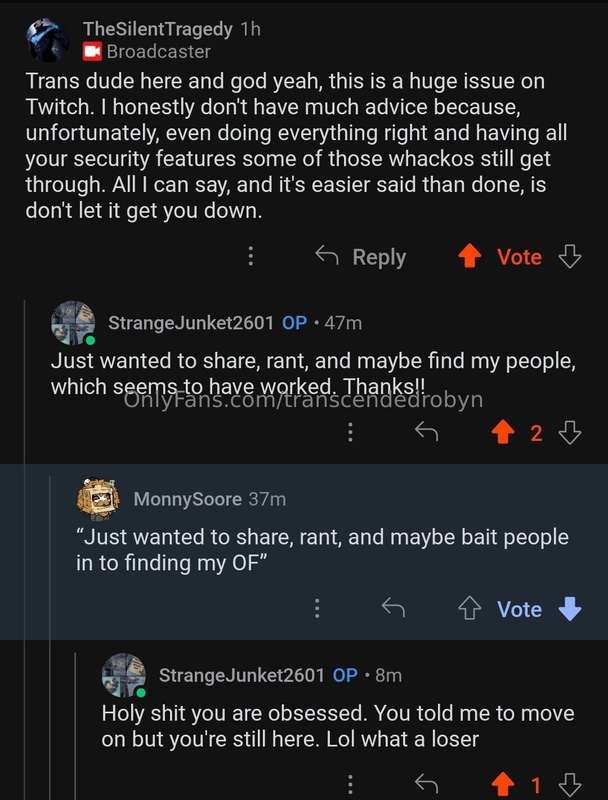This screenshot has width=608, height=800.
Task: Open TheSilentTragedy username link
Action: (158, 29)
